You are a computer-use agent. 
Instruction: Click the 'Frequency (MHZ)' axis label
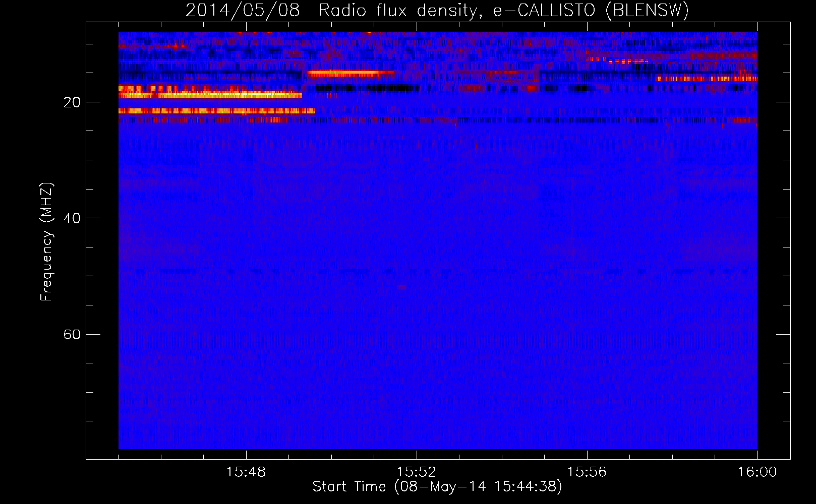click(46, 242)
